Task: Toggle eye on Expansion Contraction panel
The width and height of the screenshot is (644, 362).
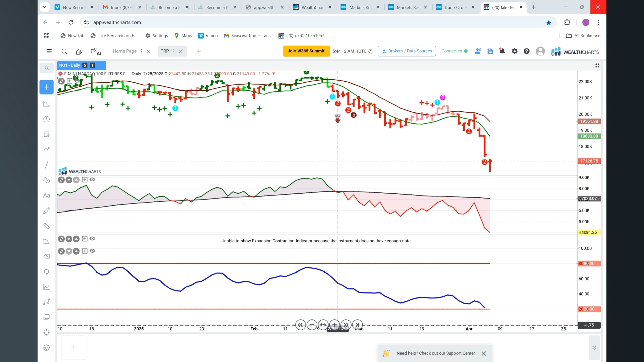Action: (x=92, y=239)
